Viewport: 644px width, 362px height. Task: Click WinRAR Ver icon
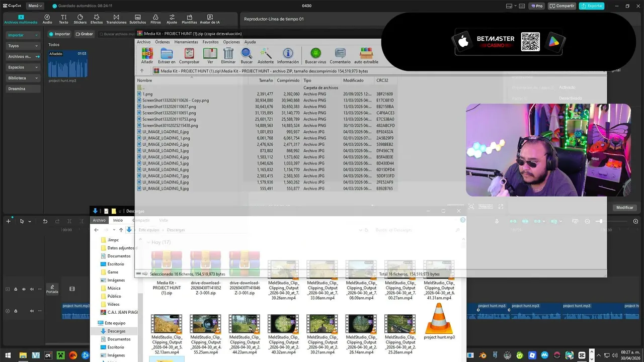tap(210, 55)
